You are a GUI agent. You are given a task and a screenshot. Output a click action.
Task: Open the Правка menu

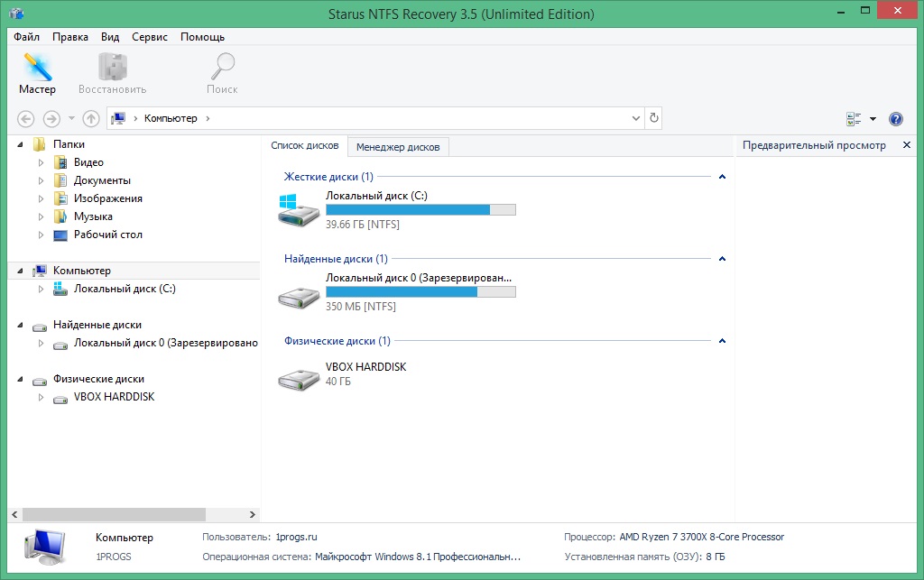[x=70, y=36]
